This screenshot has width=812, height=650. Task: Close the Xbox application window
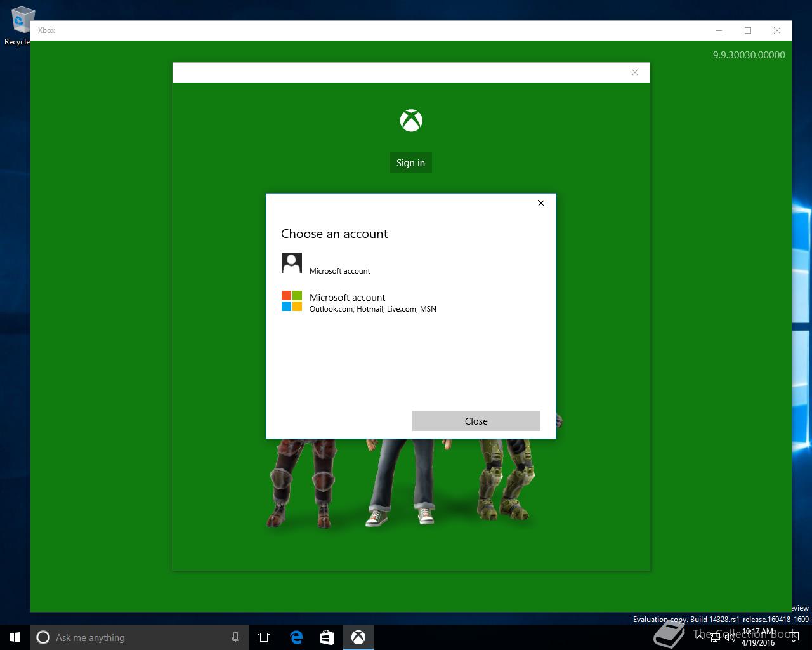pyautogui.click(x=777, y=30)
